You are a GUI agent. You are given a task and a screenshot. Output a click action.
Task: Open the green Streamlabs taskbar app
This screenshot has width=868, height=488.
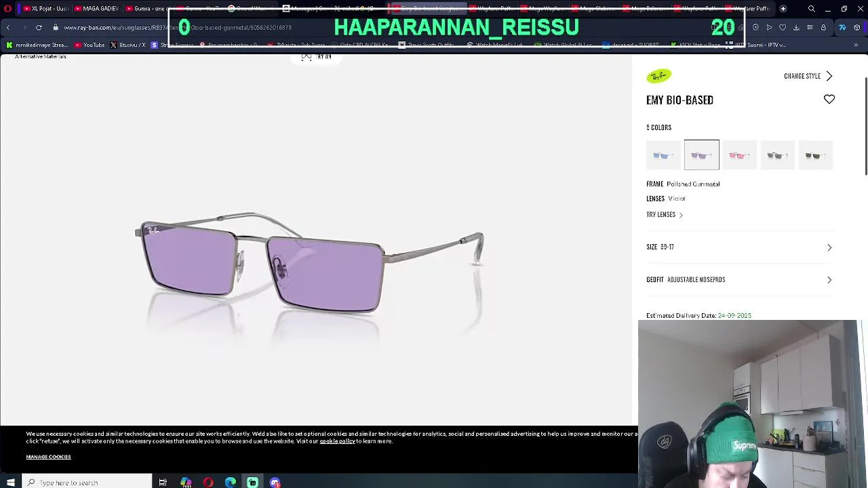252,483
